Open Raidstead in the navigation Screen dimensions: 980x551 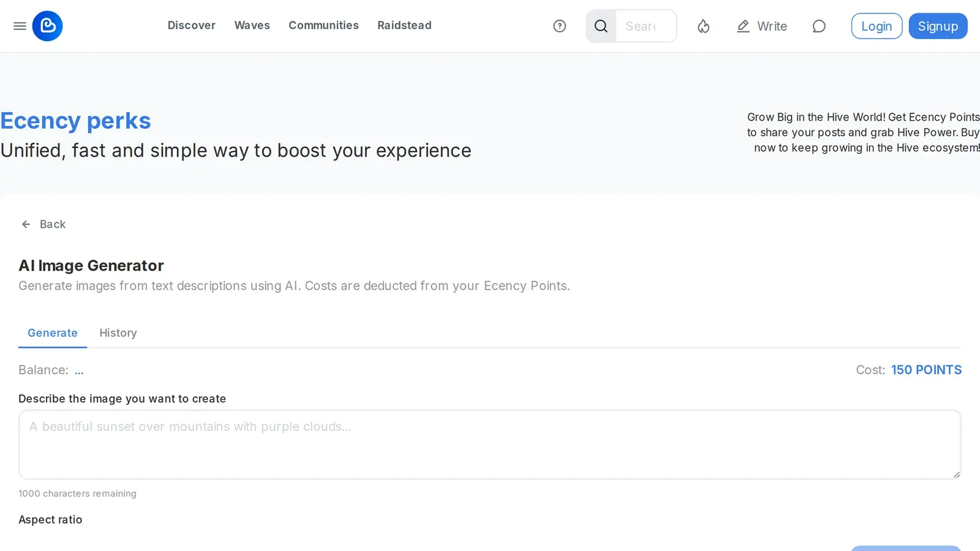point(404,25)
